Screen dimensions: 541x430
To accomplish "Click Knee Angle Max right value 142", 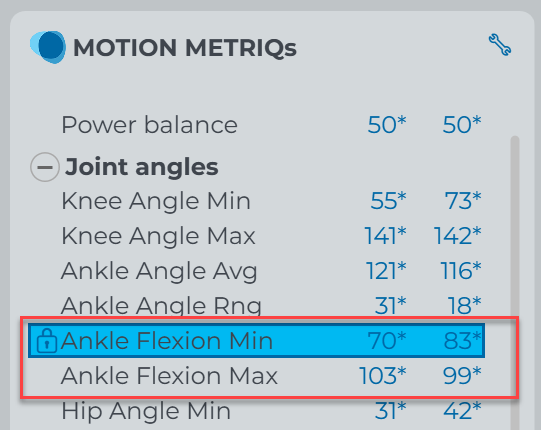I will pyautogui.click(x=457, y=236).
